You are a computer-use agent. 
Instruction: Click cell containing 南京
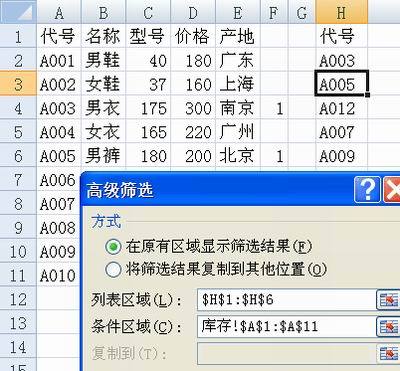(238, 108)
